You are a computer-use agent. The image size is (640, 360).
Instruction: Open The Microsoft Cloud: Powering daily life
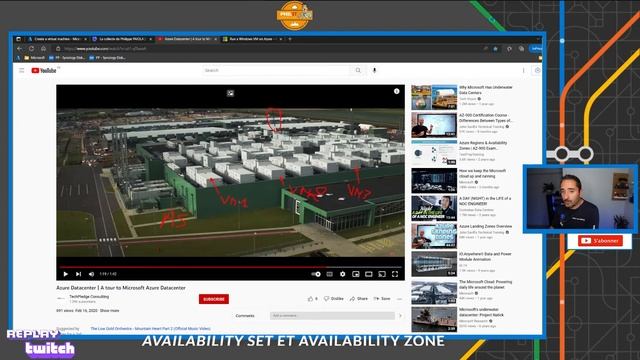[x=485, y=284]
